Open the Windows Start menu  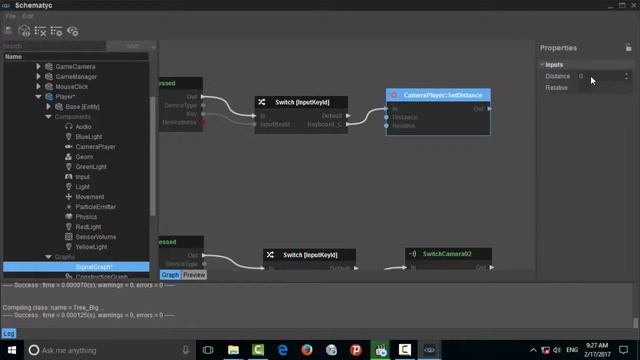(12, 350)
